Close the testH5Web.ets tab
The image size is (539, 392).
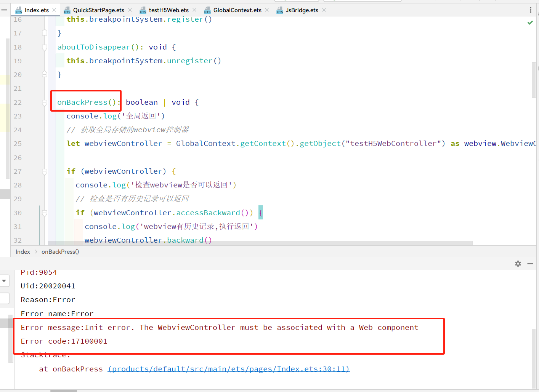[194, 10]
